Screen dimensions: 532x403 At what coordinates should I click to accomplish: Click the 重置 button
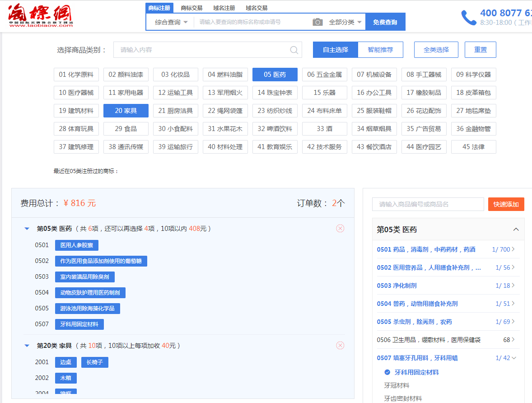(480, 50)
